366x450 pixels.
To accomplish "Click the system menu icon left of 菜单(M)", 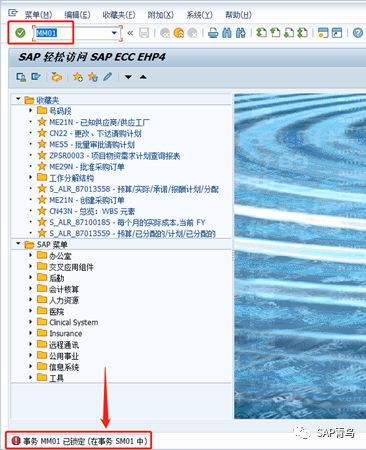I will [x=13, y=13].
